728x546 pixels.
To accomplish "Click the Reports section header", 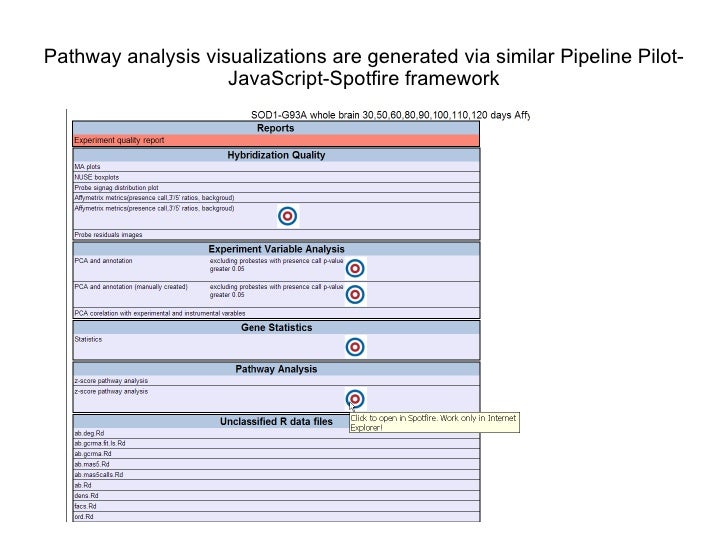I will click(x=276, y=128).
